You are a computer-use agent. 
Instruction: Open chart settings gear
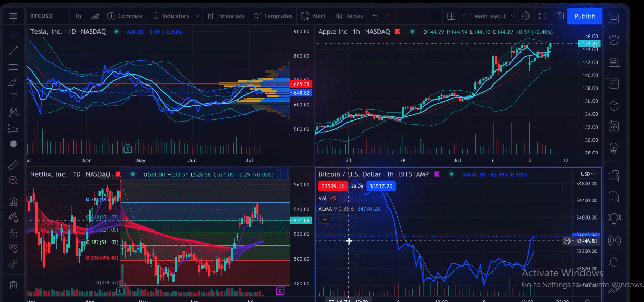(x=526, y=16)
